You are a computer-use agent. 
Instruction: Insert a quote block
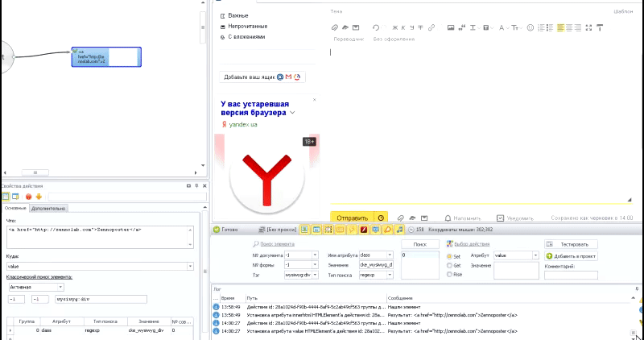point(461,28)
